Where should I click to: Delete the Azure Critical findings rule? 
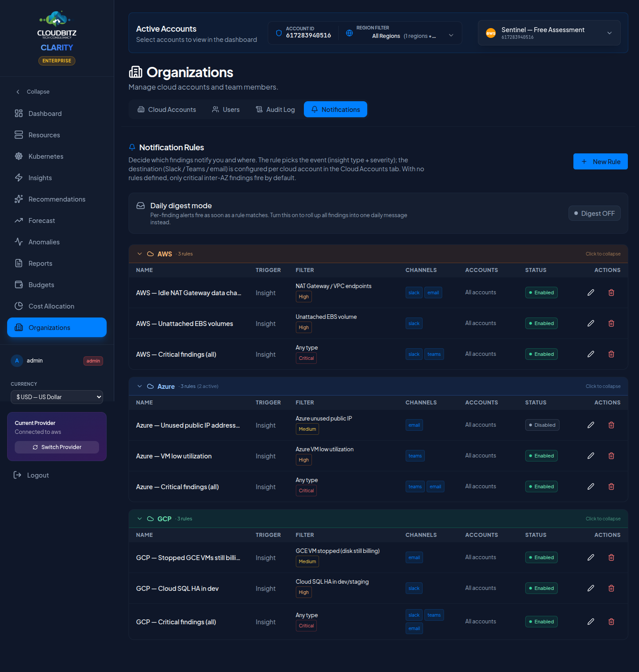pos(611,486)
